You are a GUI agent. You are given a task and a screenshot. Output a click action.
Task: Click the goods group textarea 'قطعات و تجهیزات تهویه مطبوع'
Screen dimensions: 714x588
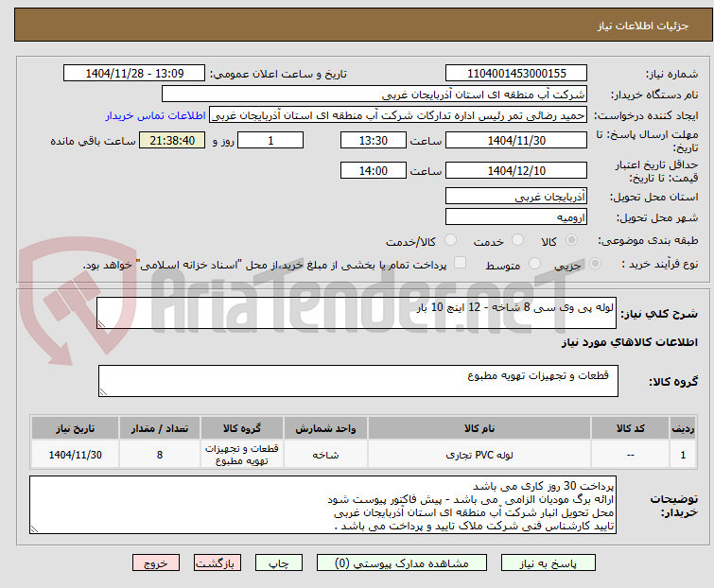click(358, 381)
